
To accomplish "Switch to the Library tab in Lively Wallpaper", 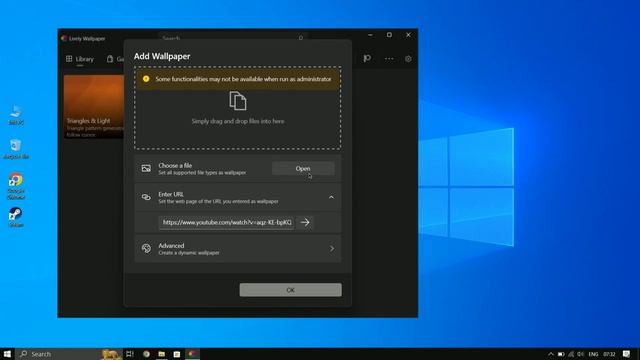I will pos(80,59).
